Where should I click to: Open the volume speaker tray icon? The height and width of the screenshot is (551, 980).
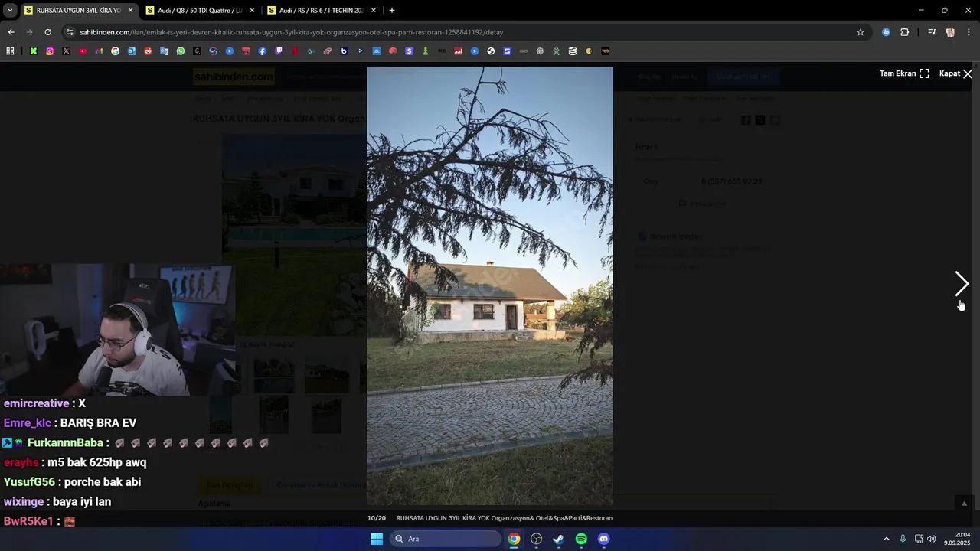click(932, 539)
